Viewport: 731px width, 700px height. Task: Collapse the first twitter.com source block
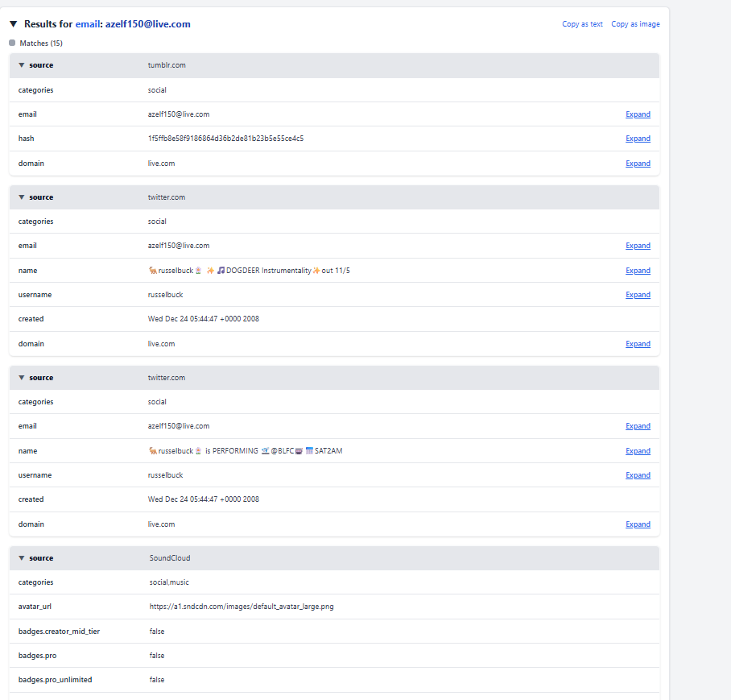22,197
